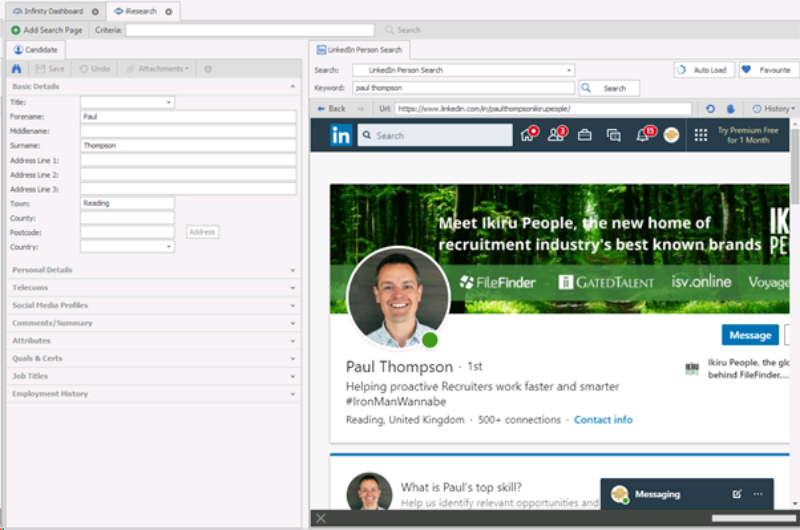The image size is (800, 530).
Task: Select the Candidate tab
Action: pyautogui.click(x=36, y=49)
